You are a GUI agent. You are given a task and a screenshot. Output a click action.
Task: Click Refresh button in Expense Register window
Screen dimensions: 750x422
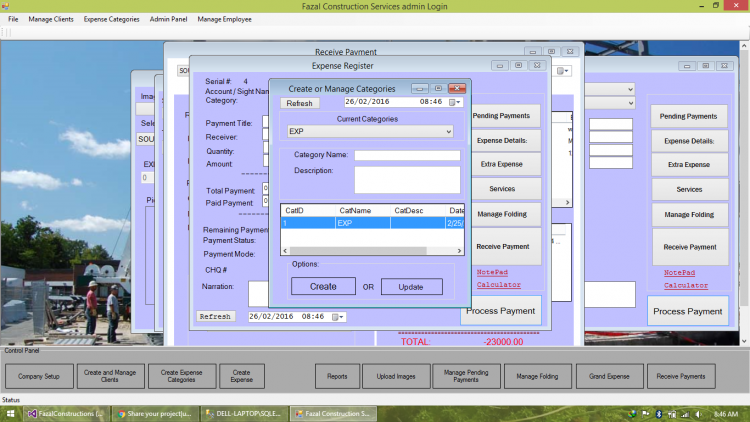pos(215,317)
